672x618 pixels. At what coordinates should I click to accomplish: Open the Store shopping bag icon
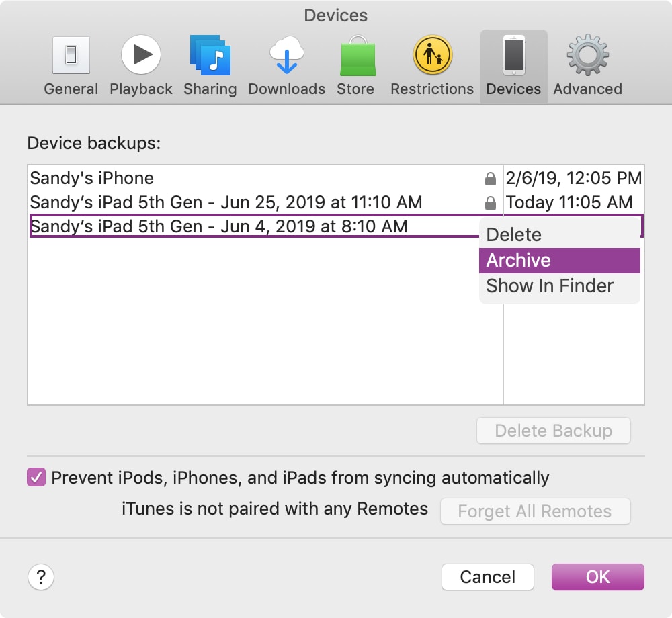pos(358,56)
